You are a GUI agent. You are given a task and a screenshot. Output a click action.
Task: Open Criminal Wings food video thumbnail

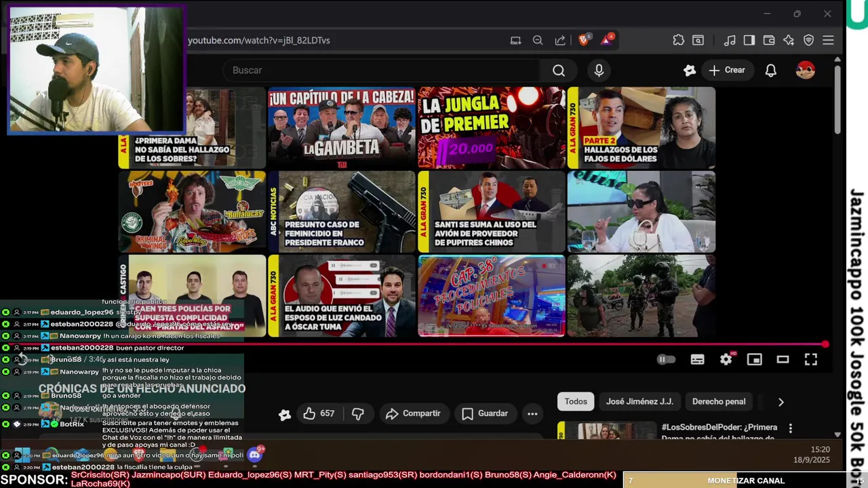[x=192, y=211]
